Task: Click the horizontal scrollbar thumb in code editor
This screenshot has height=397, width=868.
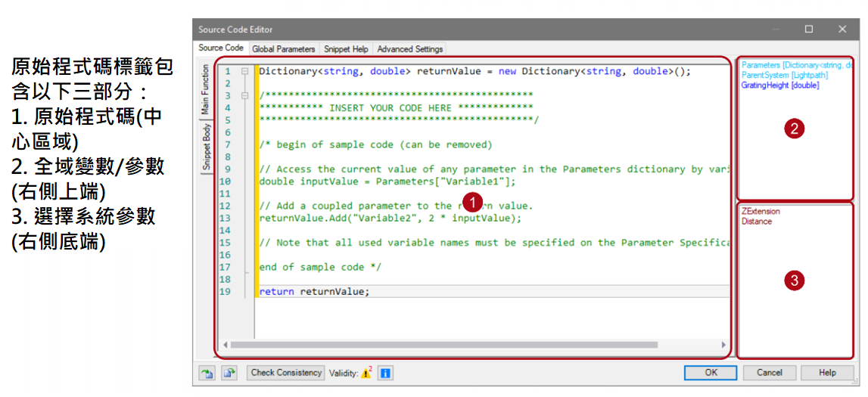Action: 444,345
